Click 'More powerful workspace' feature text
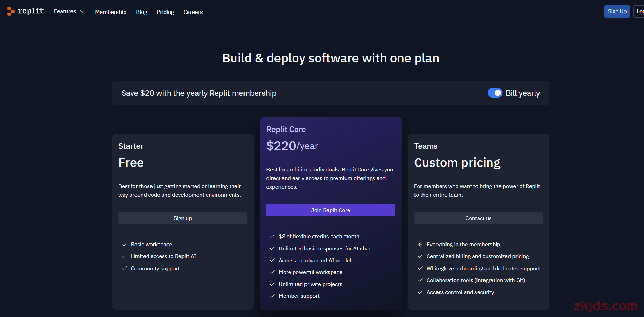The height and width of the screenshot is (317, 644). pyautogui.click(x=310, y=272)
